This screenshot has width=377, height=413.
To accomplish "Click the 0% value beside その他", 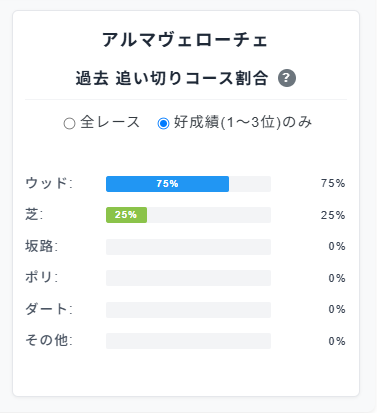I will [337, 341].
